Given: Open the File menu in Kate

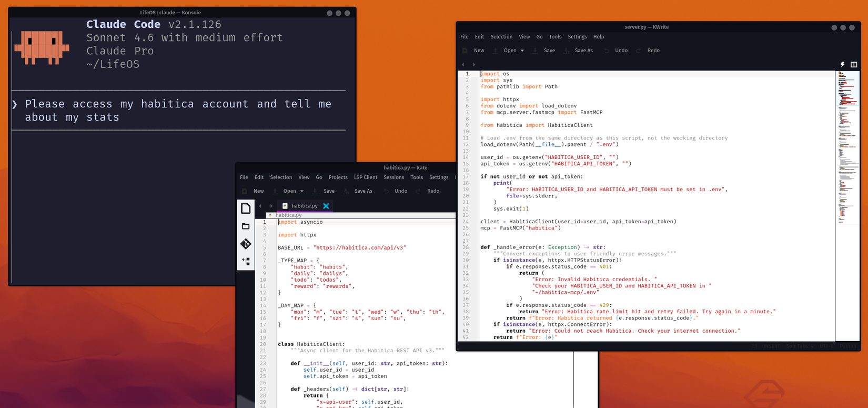Looking at the screenshot, I should pos(244,177).
